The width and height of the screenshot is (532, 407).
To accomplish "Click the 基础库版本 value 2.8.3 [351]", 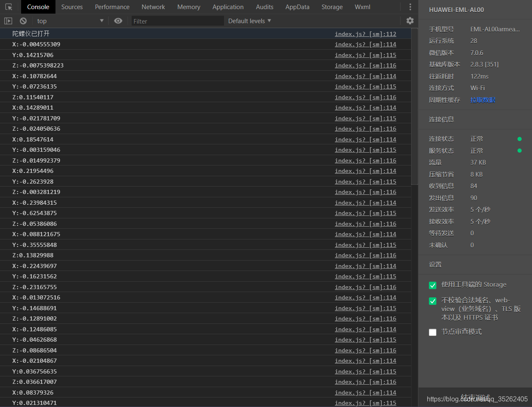I will [x=484, y=64].
